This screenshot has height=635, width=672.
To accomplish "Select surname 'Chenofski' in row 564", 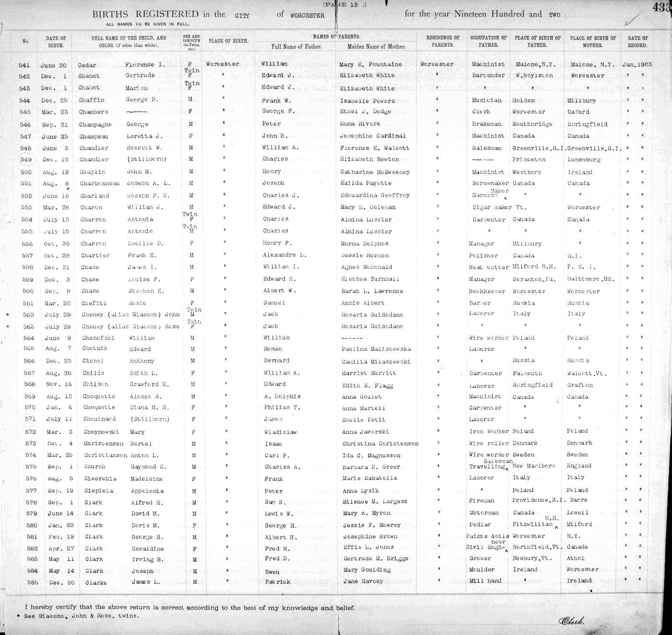I will coord(98,338).
